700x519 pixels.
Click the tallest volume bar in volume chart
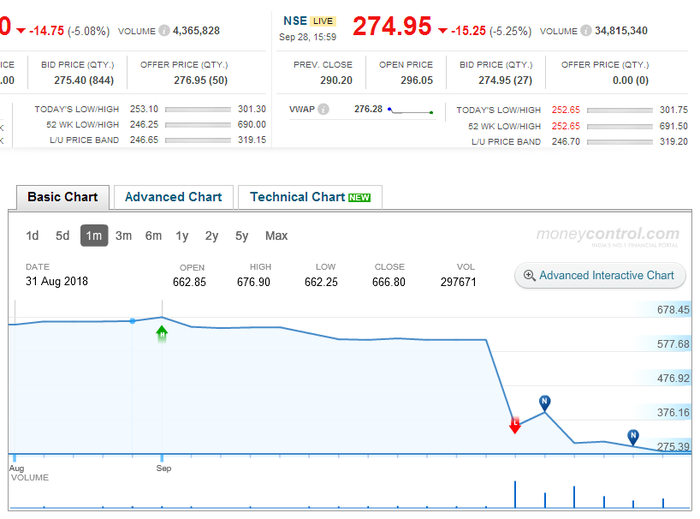tap(515, 494)
